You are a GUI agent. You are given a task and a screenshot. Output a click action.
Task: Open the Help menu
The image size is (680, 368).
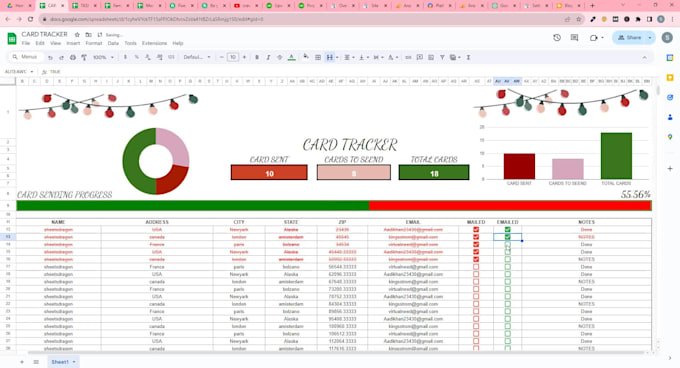point(178,43)
